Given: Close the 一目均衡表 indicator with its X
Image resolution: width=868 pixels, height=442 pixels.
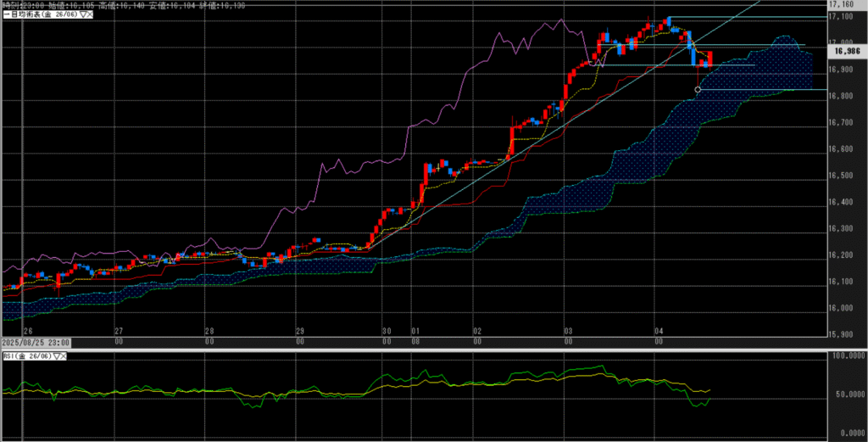Looking at the screenshot, I should pyautogui.click(x=89, y=15).
